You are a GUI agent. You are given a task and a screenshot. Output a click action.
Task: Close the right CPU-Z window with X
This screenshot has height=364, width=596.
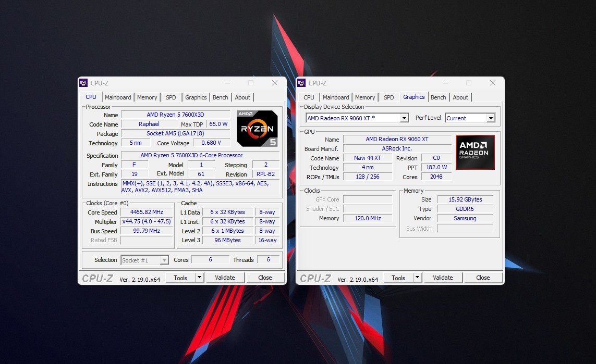click(493, 83)
